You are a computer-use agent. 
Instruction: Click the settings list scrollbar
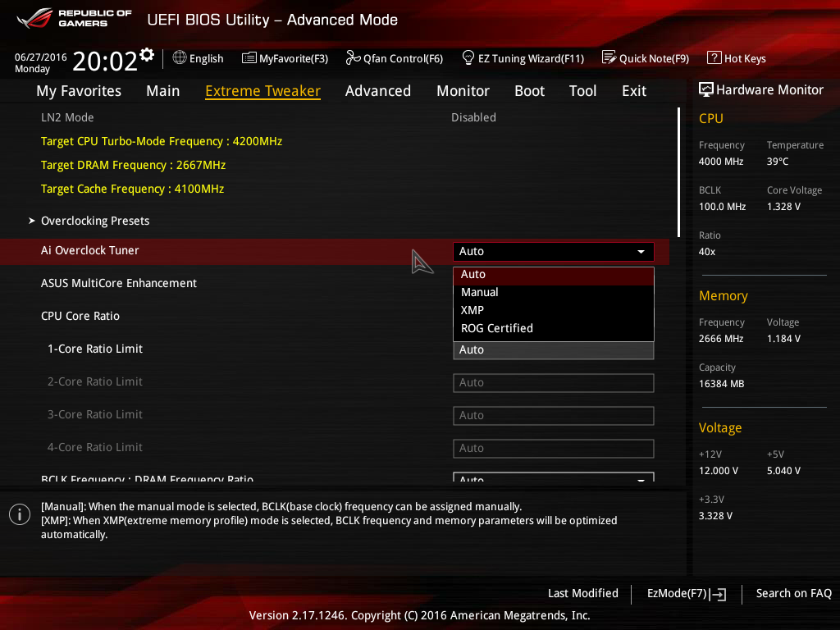678,172
